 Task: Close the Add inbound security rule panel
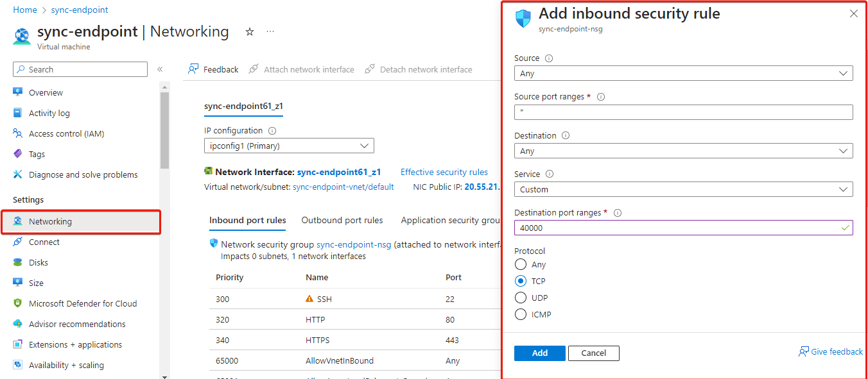click(854, 13)
